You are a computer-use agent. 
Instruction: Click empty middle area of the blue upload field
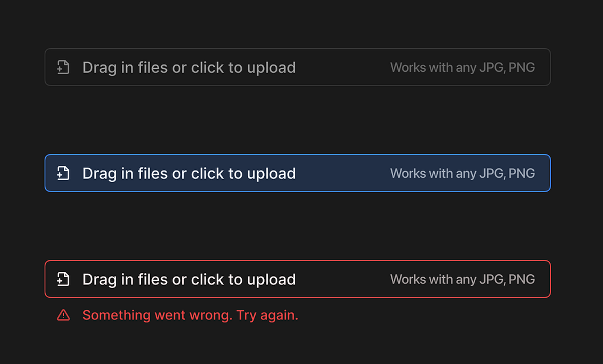[343, 174]
